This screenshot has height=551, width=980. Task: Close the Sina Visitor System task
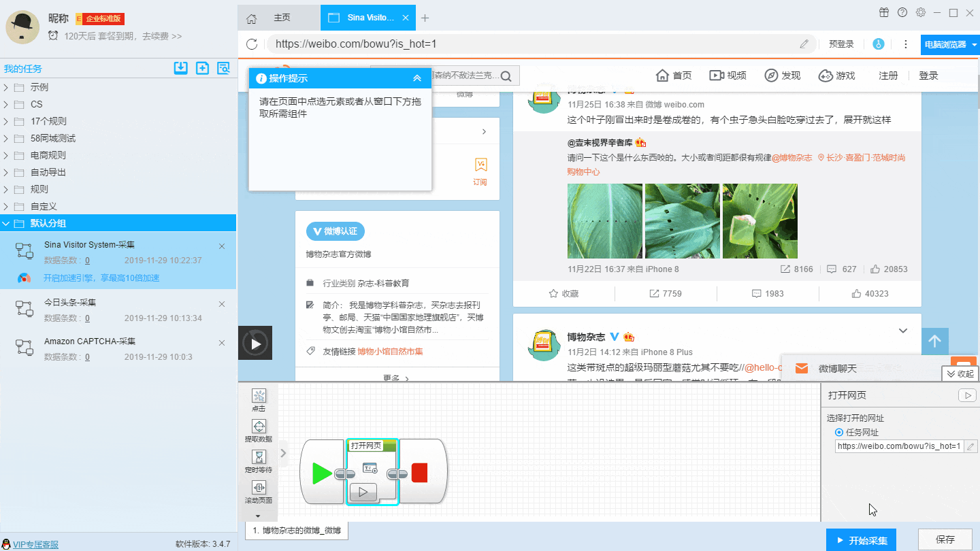point(222,246)
